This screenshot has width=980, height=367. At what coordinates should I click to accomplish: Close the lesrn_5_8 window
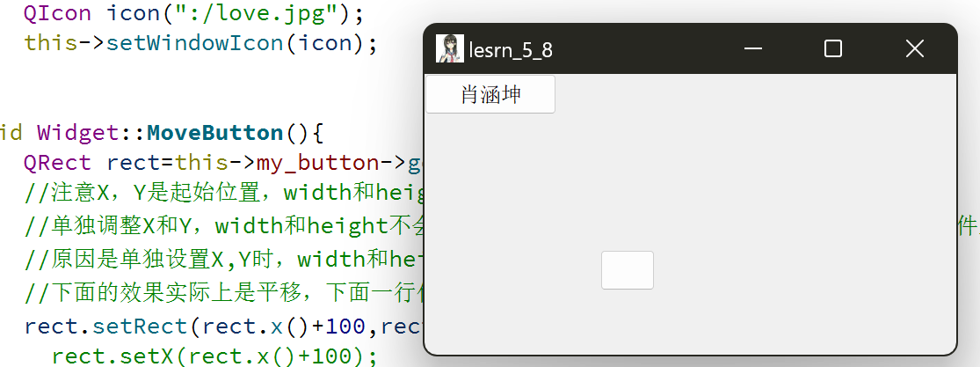914,49
